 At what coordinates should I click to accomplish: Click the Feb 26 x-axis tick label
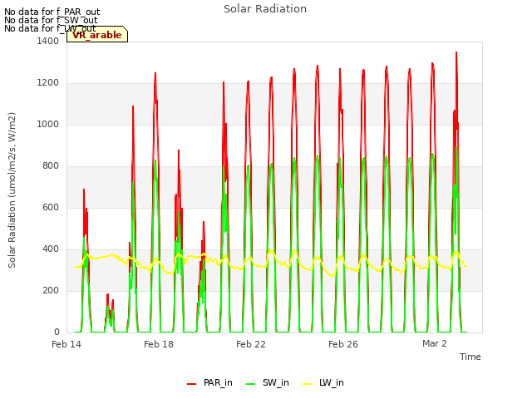pos(343,344)
